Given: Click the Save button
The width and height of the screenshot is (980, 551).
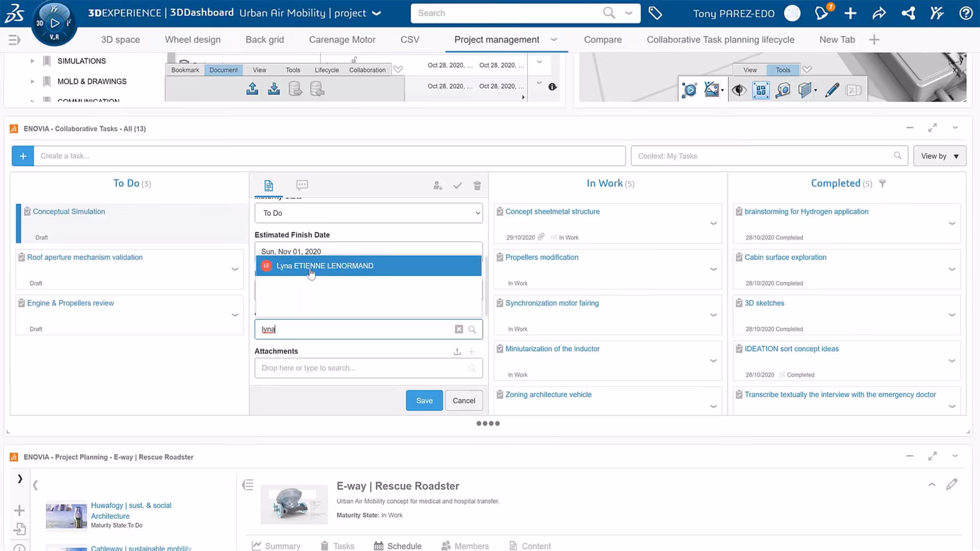Looking at the screenshot, I should tap(424, 400).
